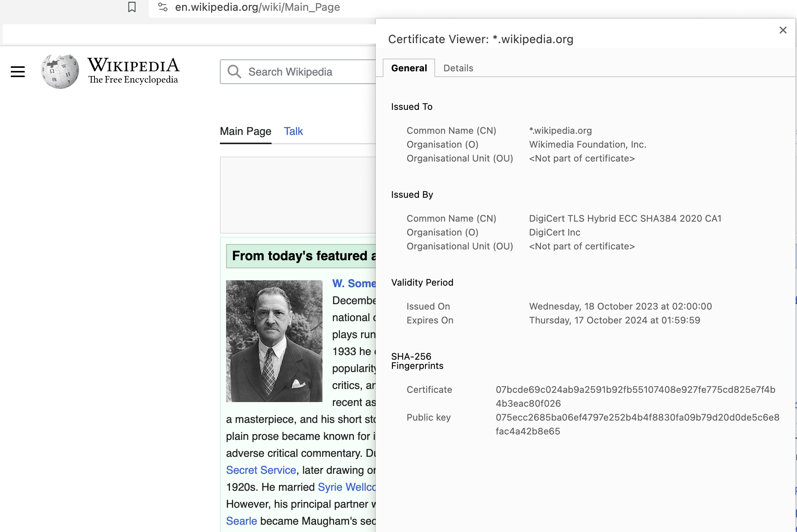Click the Wikipedia The Free Encyclopedia wordmark
This screenshot has width=797, height=532.
pos(133,71)
